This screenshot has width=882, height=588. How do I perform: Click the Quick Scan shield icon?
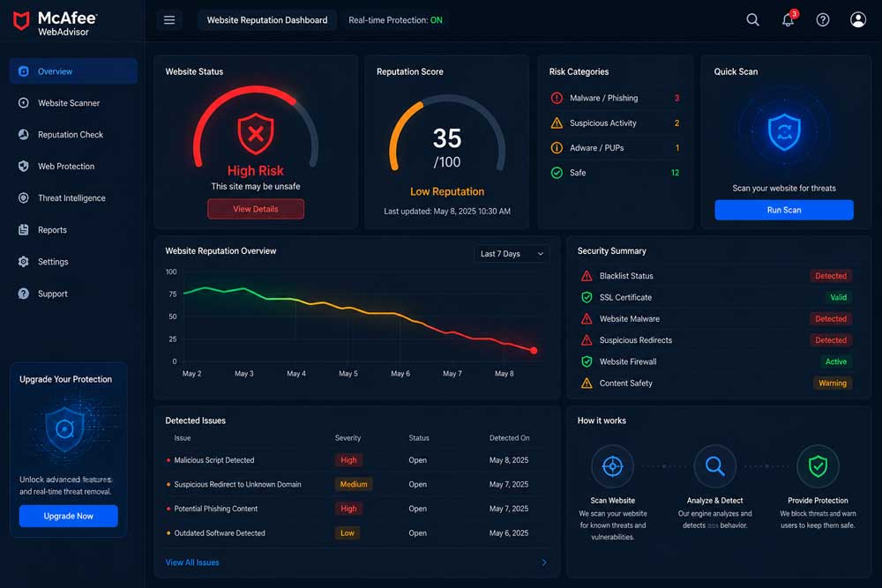(784, 132)
